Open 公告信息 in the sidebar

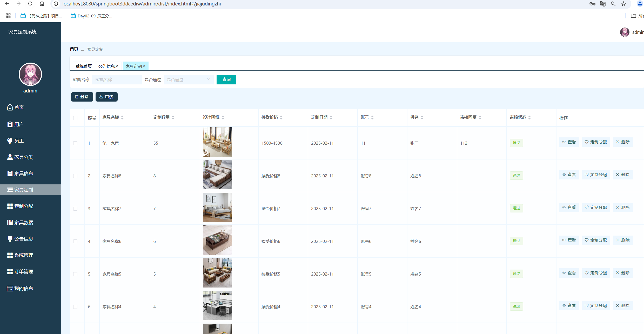(x=23, y=239)
